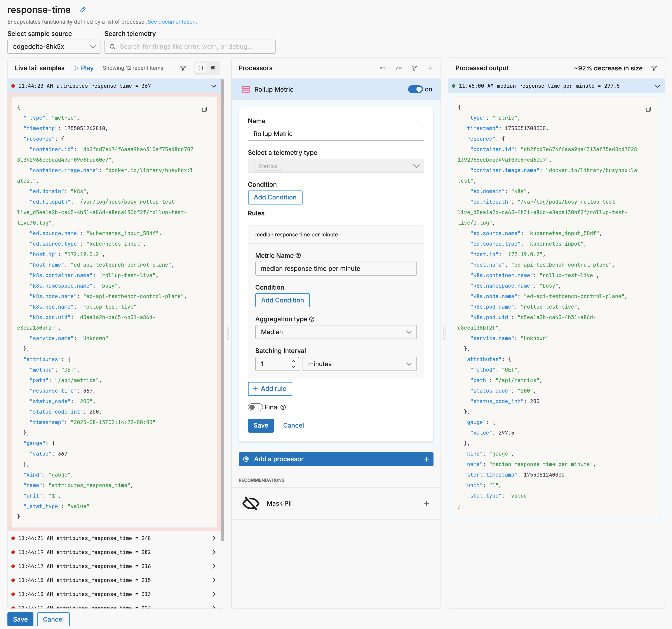
Task: Click the bottom Save button
Action: (x=20, y=619)
